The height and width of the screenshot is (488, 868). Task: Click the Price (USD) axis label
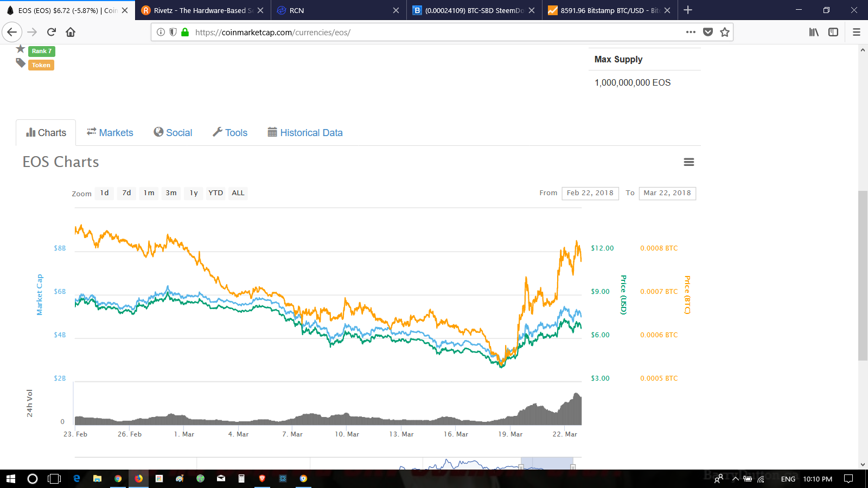click(x=624, y=295)
